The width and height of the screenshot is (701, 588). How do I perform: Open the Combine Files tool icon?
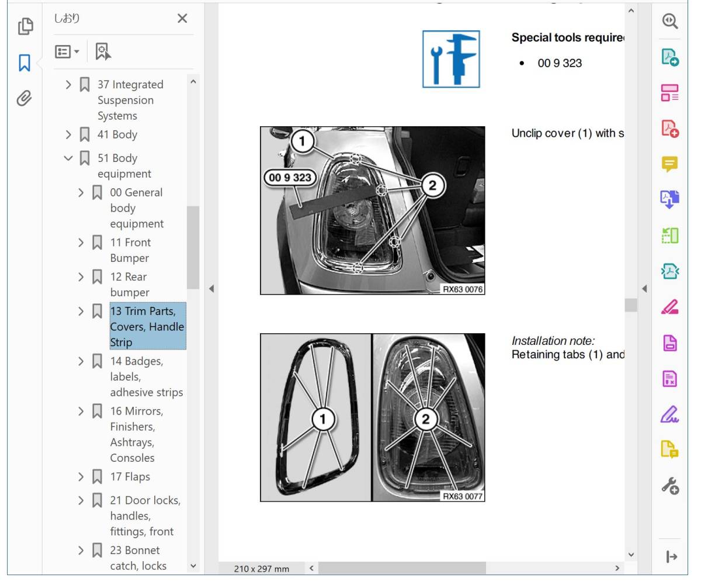click(x=669, y=199)
